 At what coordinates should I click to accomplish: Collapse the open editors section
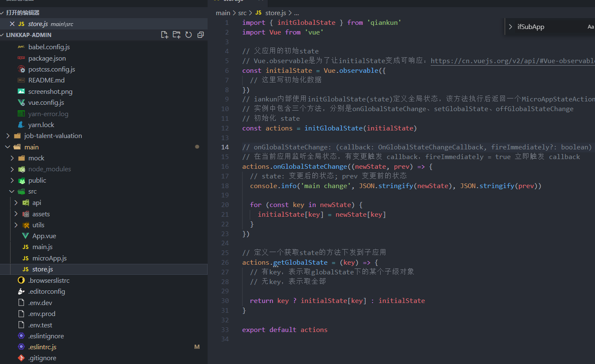pyautogui.click(x=3, y=13)
